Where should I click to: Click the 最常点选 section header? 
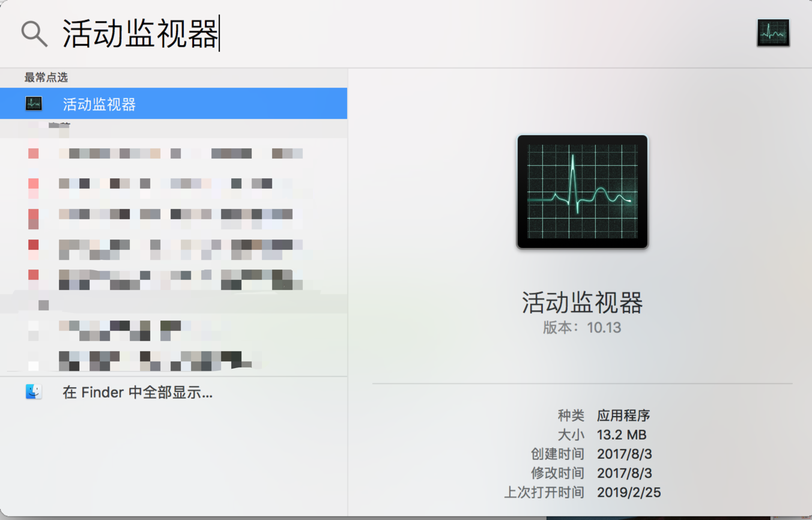[x=46, y=77]
